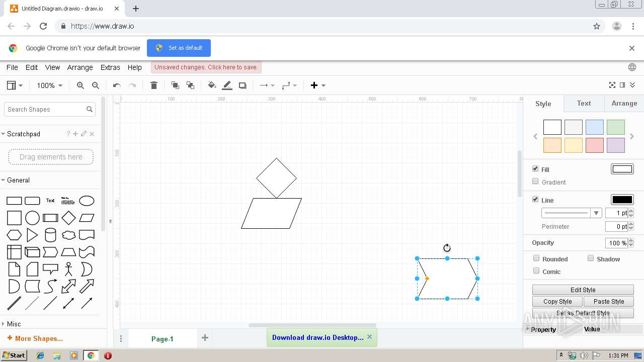This screenshot has width=644, height=362.
Task: Delete selected shape with trash icon
Action: click(x=154, y=85)
